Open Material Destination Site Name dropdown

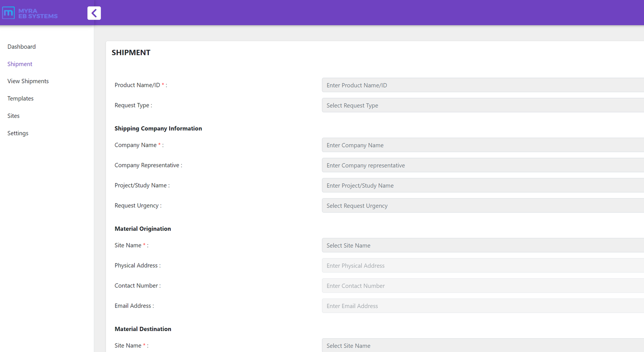(483, 346)
